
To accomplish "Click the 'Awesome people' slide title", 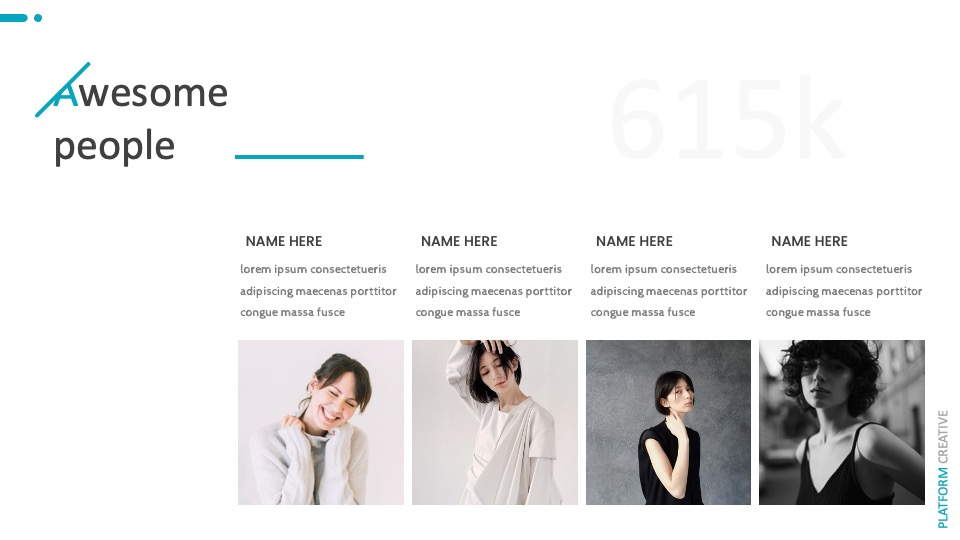I will coord(141,119).
